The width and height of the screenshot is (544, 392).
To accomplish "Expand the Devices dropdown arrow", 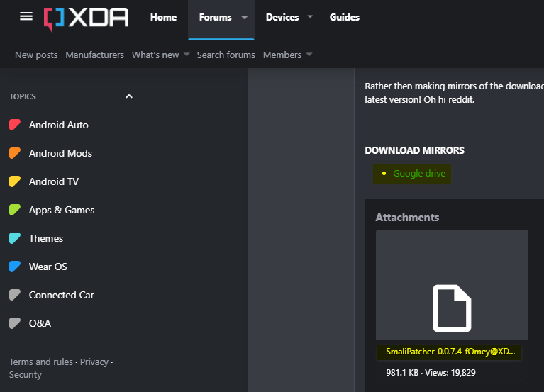I will coord(310,16).
